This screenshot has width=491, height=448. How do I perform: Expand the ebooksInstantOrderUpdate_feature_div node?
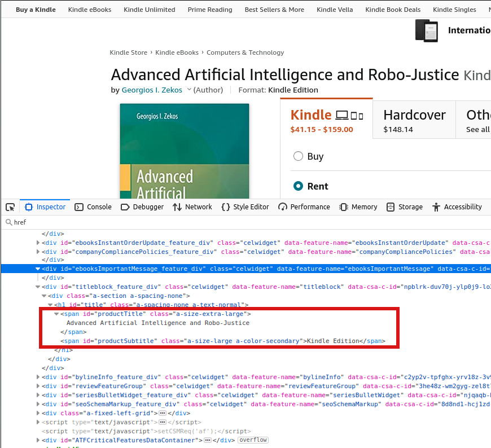pos(38,243)
